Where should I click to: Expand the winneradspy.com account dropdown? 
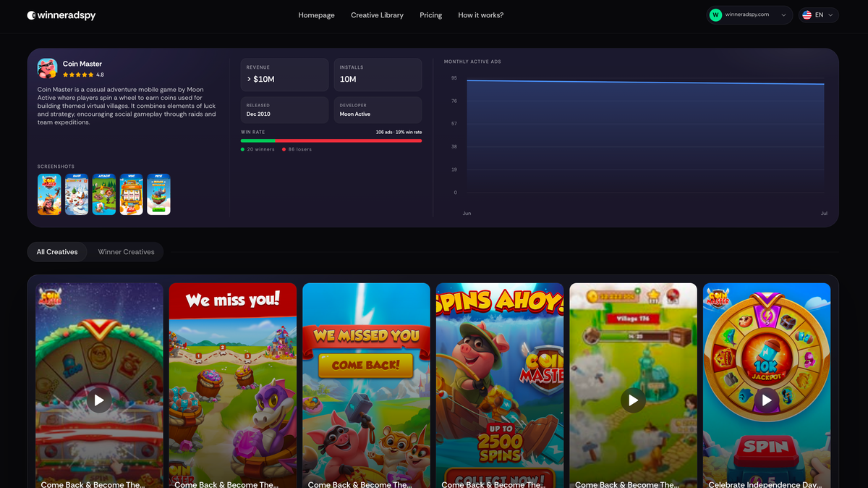[x=750, y=15]
